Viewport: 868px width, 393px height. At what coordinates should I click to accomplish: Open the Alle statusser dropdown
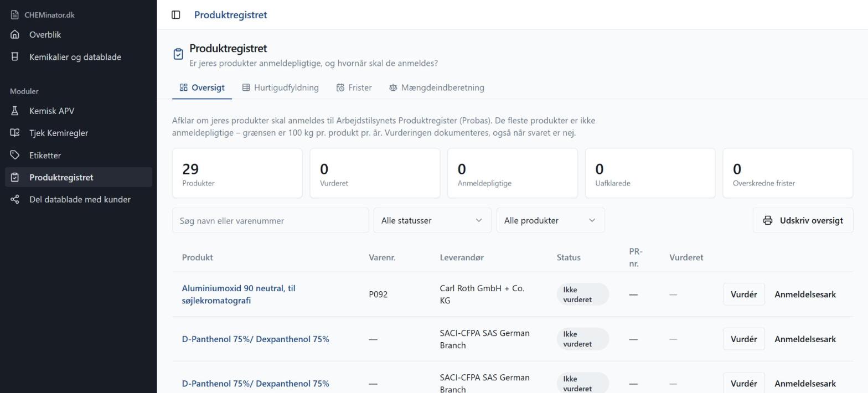click(x=432, y=220)
